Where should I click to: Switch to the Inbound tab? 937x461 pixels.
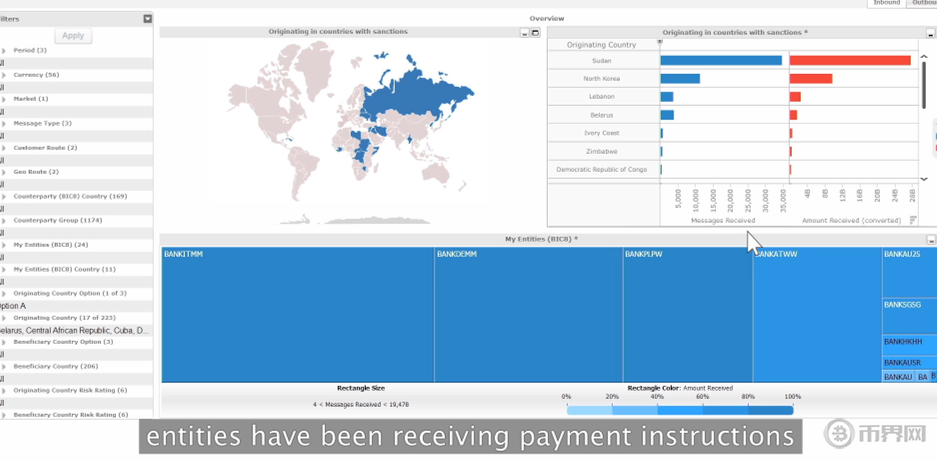pos(886,3)
